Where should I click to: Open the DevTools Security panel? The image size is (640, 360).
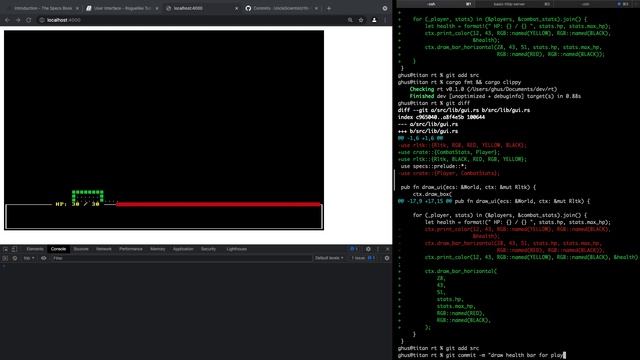[208, 249]
